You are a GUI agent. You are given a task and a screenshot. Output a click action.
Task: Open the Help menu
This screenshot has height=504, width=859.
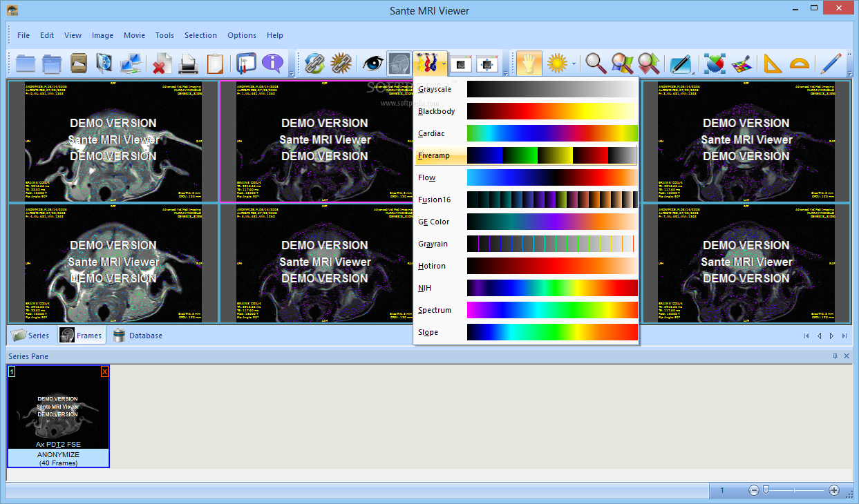tap(275, 35)
